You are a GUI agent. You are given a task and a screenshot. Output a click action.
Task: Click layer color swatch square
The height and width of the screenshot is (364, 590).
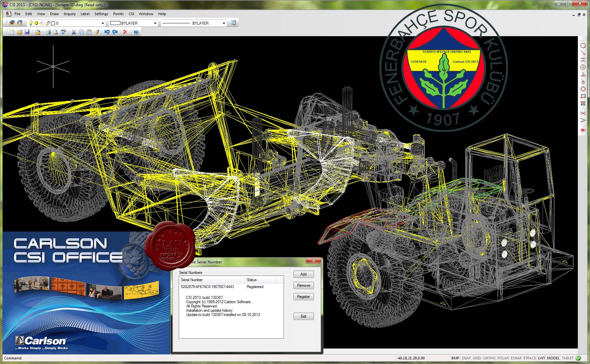53,23
